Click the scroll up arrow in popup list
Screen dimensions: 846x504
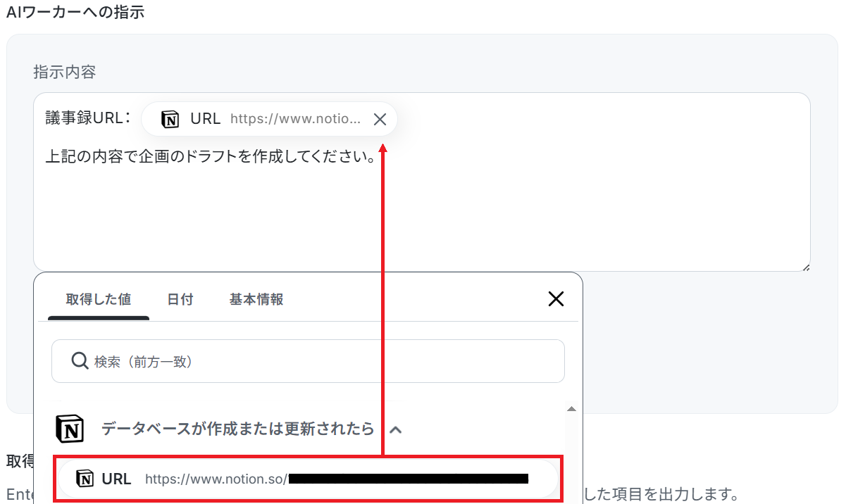tap(572, 408)
